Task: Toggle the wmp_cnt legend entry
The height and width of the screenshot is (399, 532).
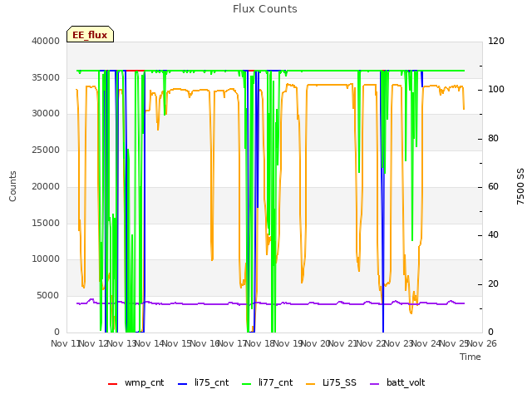Action: coord(135,382)
